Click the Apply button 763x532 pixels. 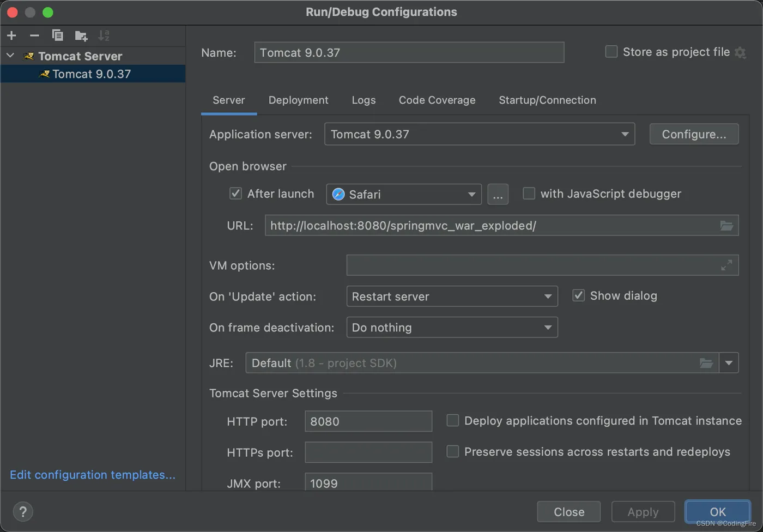[643, 512]
